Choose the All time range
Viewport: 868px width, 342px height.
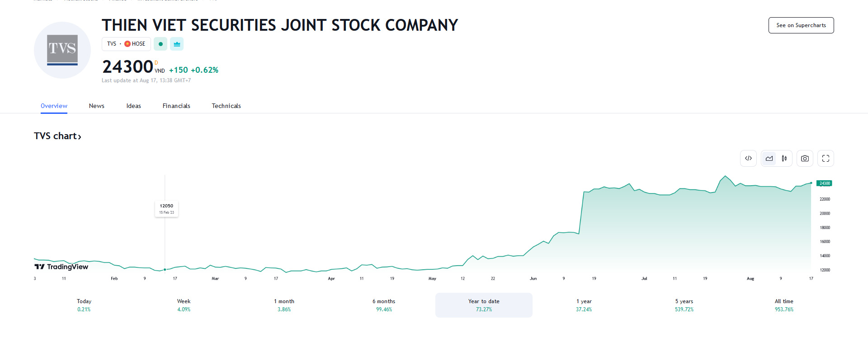(784, 305)
